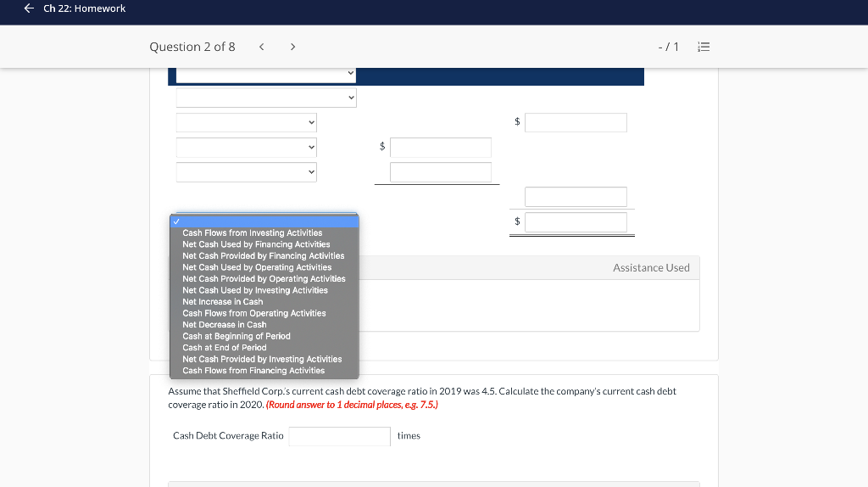The width and height of the screenshot is (868, 487).
Task: Click the middle-column amount field above the underline
Action: 441,172
